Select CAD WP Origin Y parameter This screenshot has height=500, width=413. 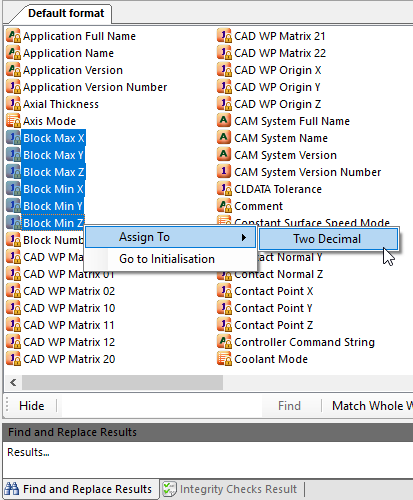(x=277, y=87)
